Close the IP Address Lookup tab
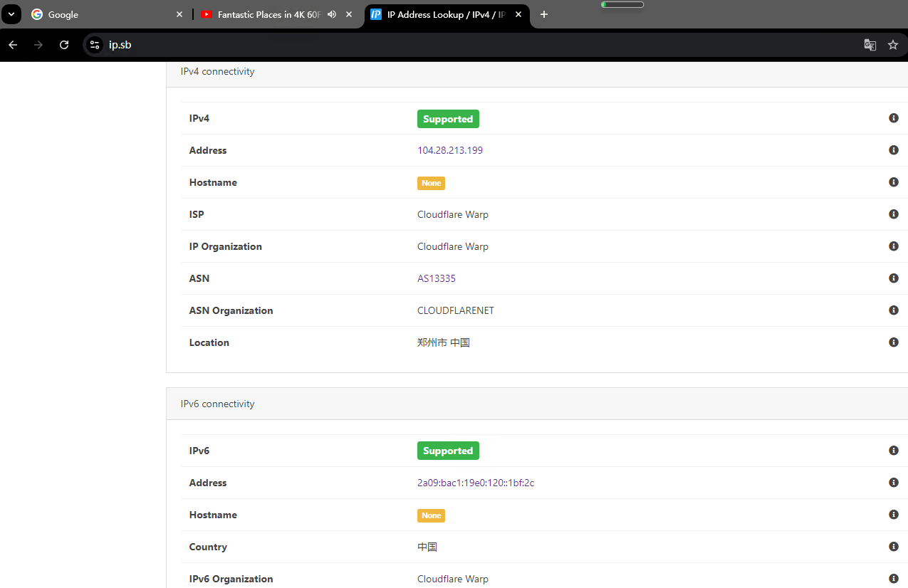Screen dimensions: 908x588 click(x=518, y=14)
